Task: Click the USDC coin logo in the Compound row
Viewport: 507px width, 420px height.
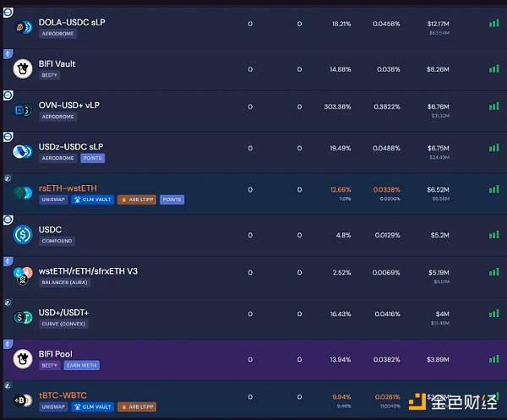Action: [23, 234]
